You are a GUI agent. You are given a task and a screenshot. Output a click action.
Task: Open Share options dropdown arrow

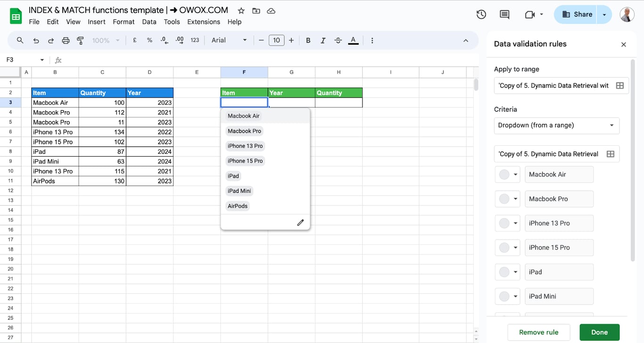click(604, 15)
